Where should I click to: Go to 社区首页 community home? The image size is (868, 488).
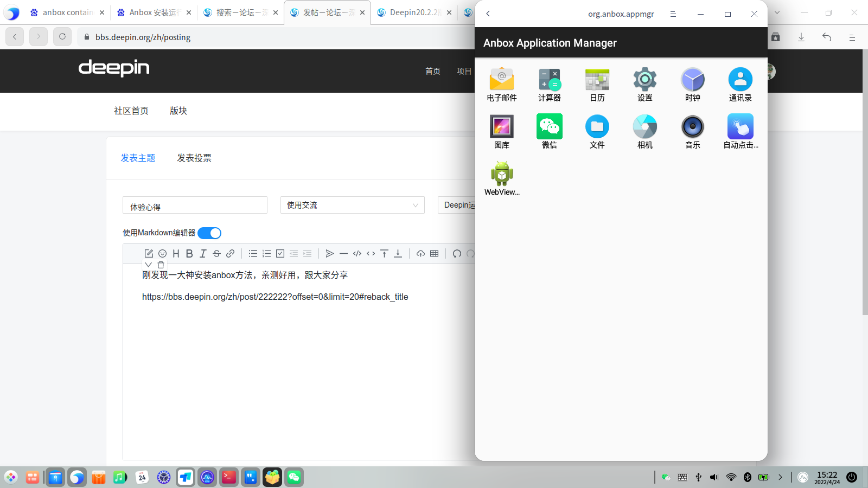click(x=131, y=111)
